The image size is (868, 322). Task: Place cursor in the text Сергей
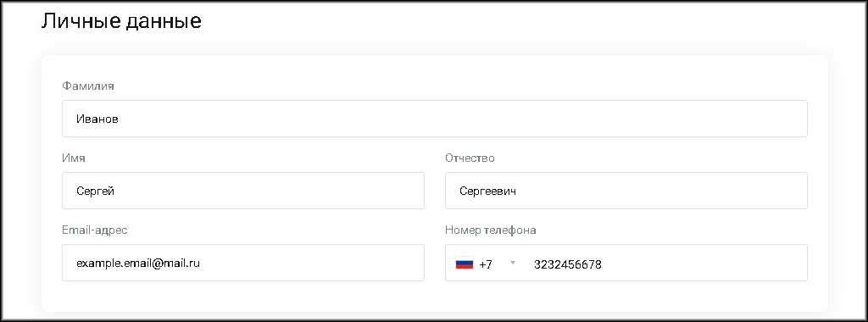pos(95,191)
